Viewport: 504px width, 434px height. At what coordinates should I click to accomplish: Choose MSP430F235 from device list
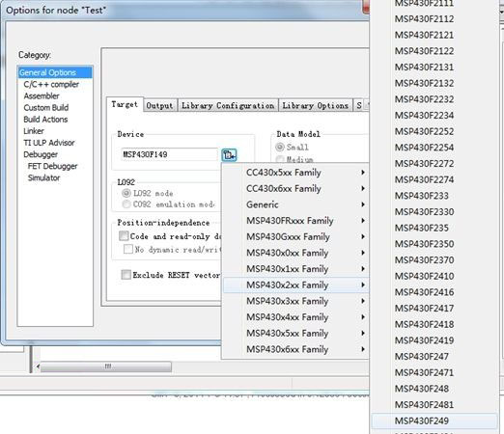click(434, 228)
